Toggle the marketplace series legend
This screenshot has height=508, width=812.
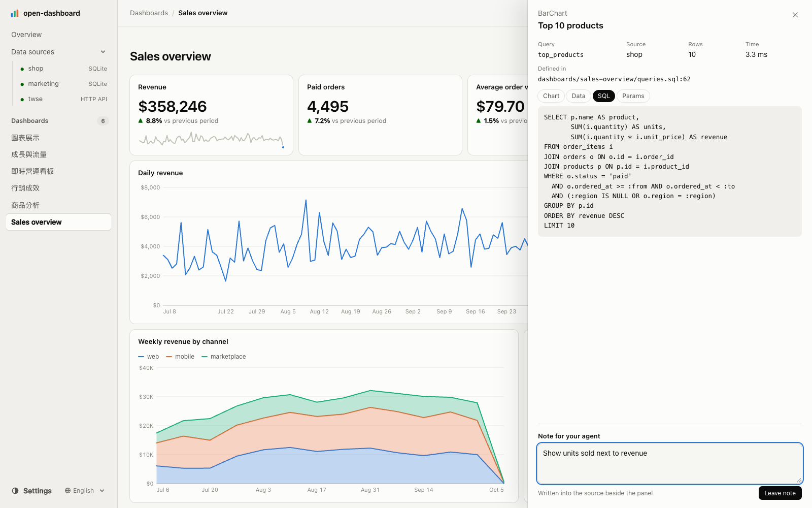click(224, 357)
